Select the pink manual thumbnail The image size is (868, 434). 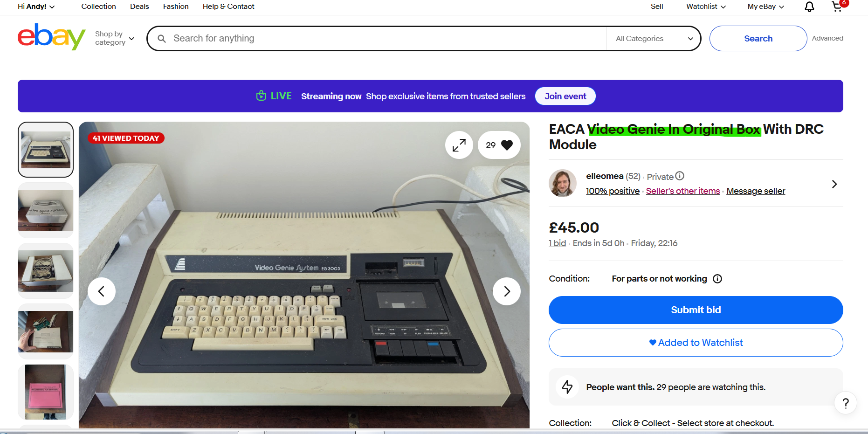pos(46,392)
